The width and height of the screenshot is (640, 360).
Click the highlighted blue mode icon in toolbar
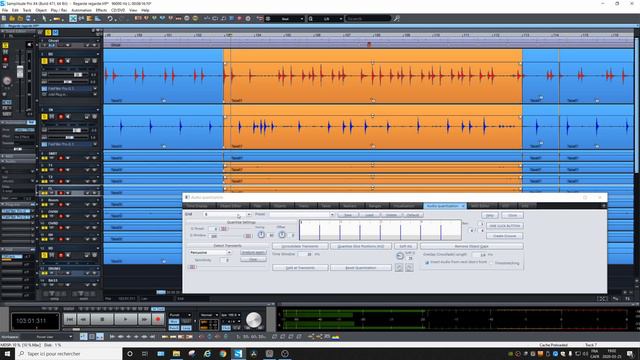point(73,18)
